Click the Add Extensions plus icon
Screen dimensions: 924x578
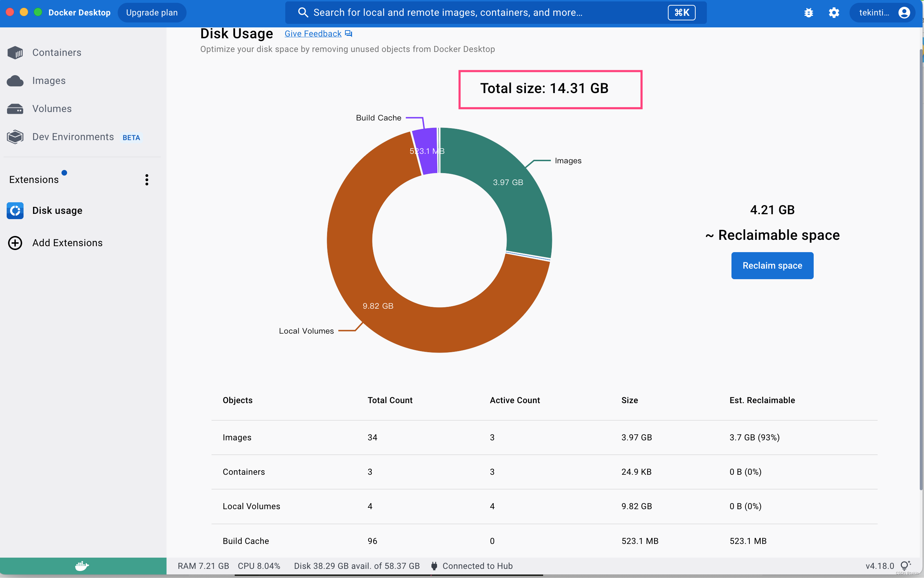[15, 243]
